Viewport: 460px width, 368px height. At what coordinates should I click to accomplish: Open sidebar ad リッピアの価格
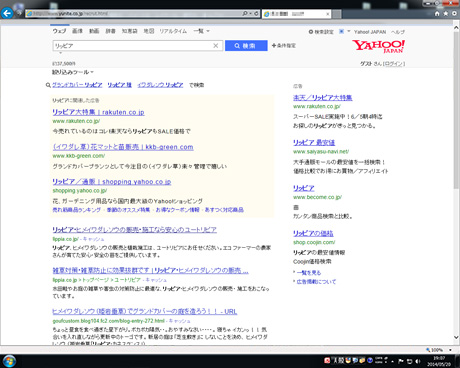pyautogui.click(x=313, y=233)
